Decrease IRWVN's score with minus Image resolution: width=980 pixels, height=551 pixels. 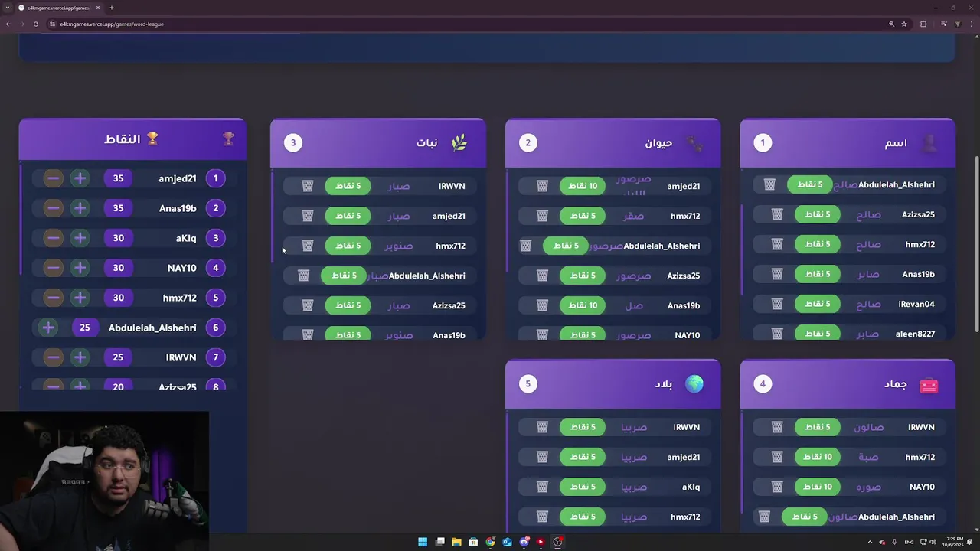pyautogui.click(x=53, y=357)
